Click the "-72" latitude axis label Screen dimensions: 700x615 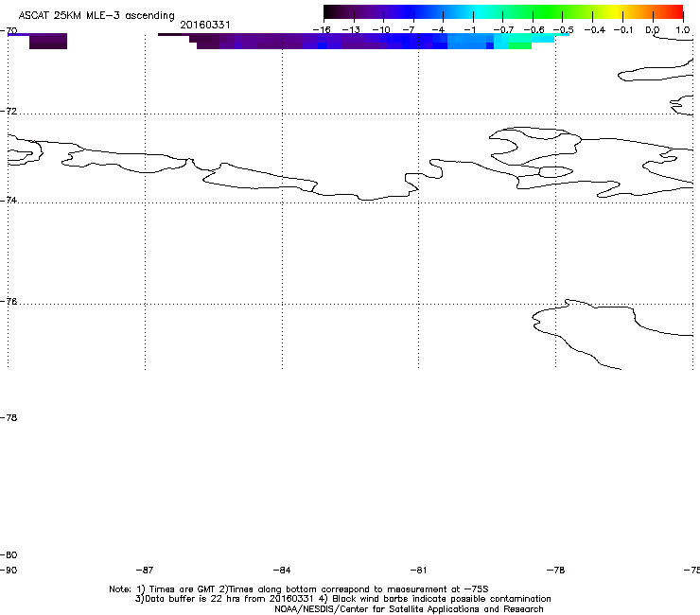point(9,111)
